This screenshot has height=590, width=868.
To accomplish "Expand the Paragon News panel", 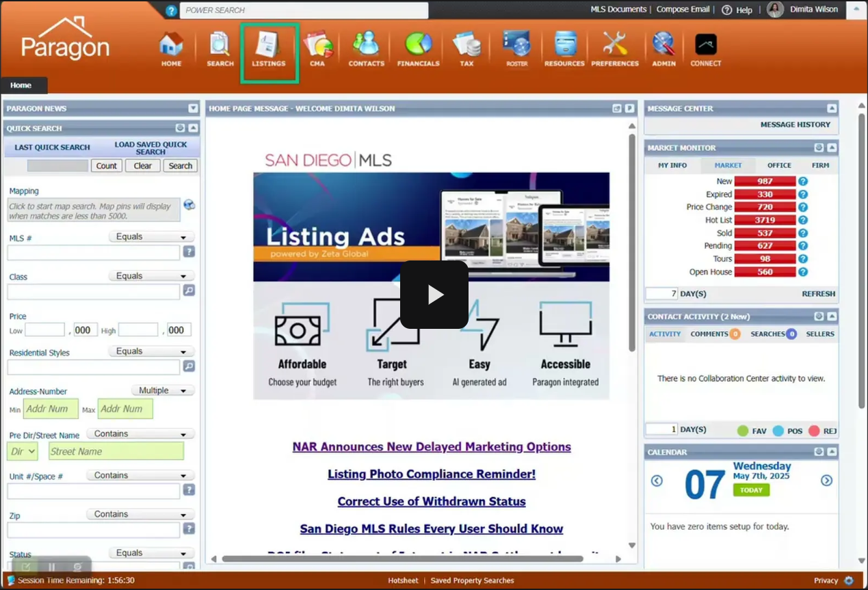I will pos(193,108).
